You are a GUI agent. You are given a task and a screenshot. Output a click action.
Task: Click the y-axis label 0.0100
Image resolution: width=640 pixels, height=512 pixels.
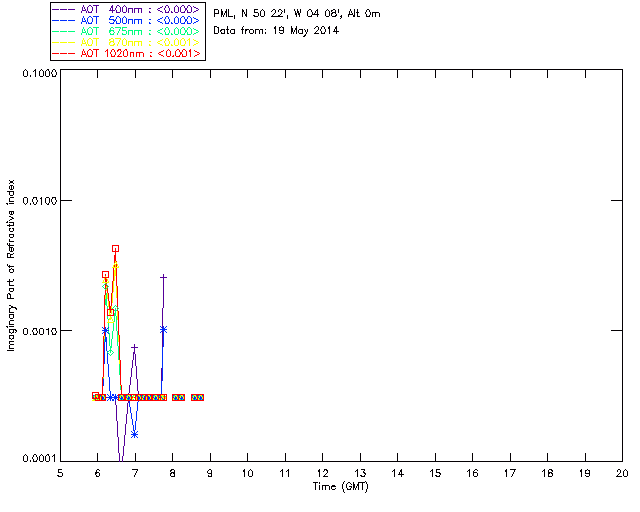39,201
